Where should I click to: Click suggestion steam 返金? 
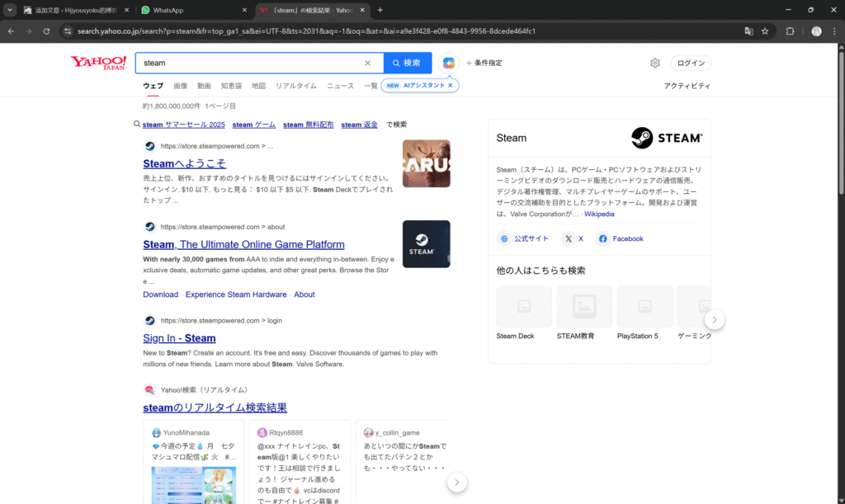(359, 125)
